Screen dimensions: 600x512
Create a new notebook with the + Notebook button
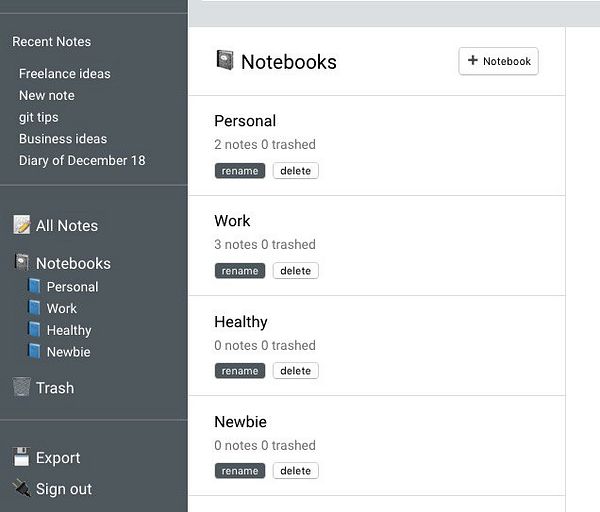coord(498,61)
